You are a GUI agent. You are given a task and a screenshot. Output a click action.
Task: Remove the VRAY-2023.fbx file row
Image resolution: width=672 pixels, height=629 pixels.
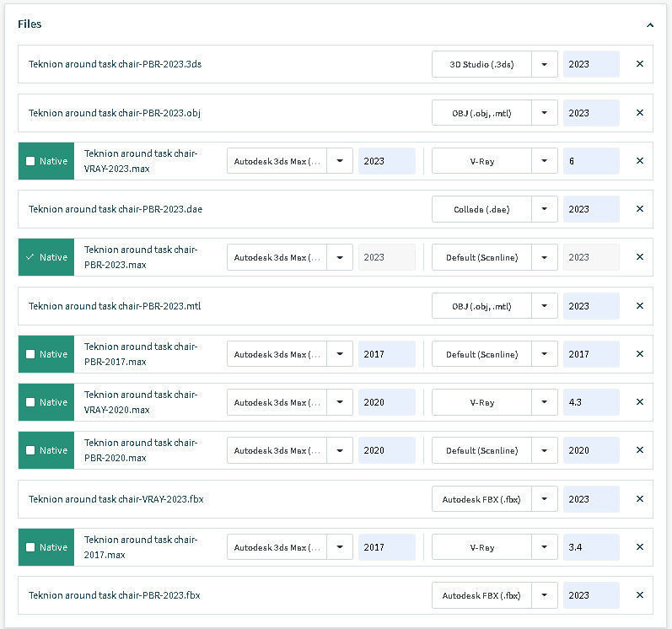(x=639, y=499)
